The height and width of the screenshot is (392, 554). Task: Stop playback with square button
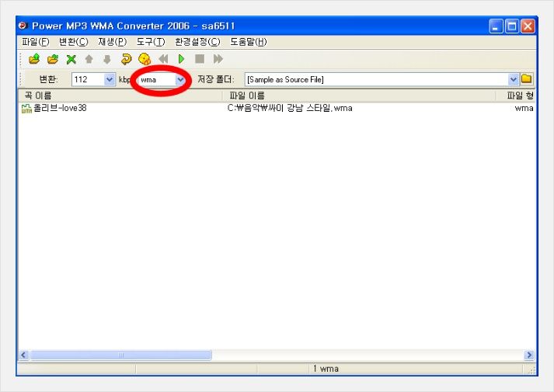pos(200,59)
